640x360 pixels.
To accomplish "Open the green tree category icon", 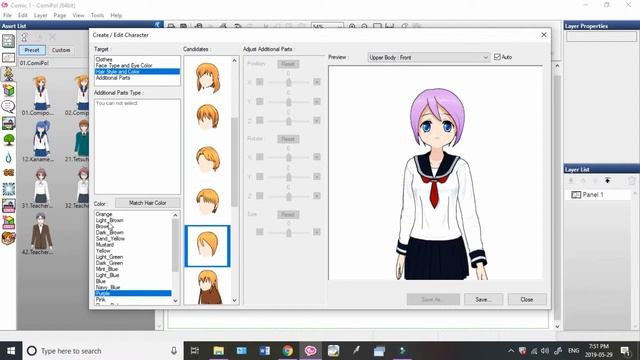I will click(8, 140).
